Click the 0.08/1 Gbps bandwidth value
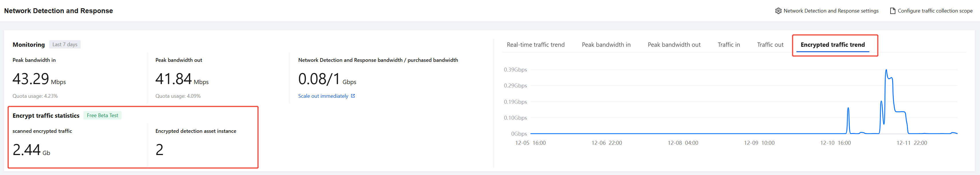This screenshot has height=175, width=980. pyautogui.click(x=319, y=79)
